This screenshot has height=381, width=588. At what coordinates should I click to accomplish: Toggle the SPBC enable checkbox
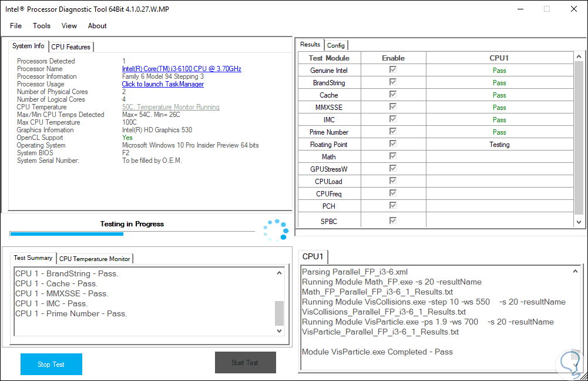pos(393,220)
